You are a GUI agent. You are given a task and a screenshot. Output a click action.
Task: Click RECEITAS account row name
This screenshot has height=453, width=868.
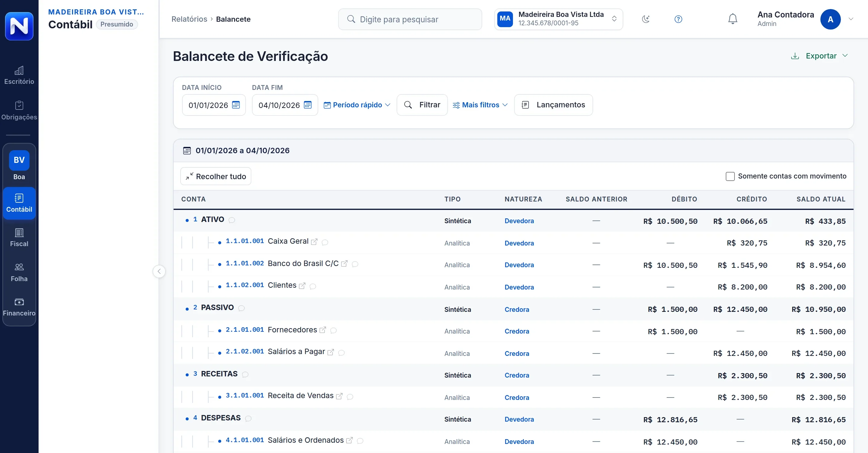click(x=219, y=374)
